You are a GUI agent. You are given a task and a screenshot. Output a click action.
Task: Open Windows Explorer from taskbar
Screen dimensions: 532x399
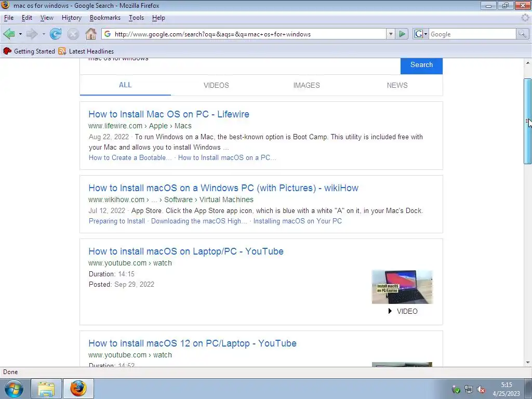(46, 389)
